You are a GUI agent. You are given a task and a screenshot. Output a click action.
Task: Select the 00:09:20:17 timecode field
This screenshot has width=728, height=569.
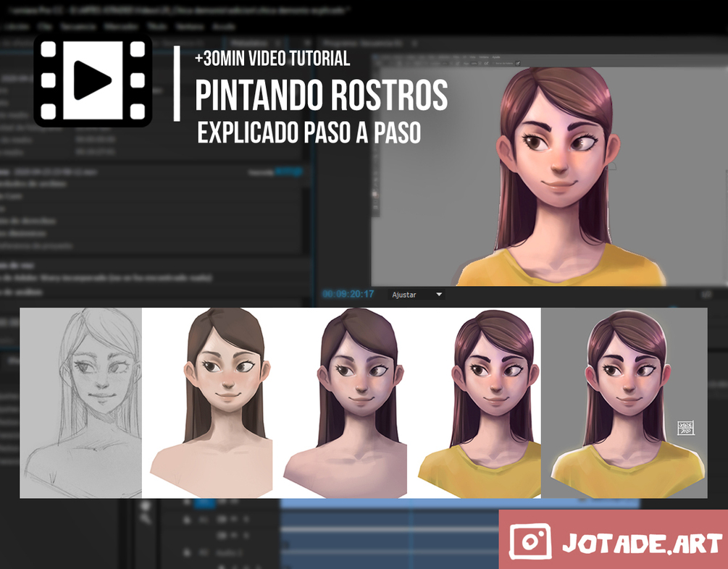click(348, 294)
